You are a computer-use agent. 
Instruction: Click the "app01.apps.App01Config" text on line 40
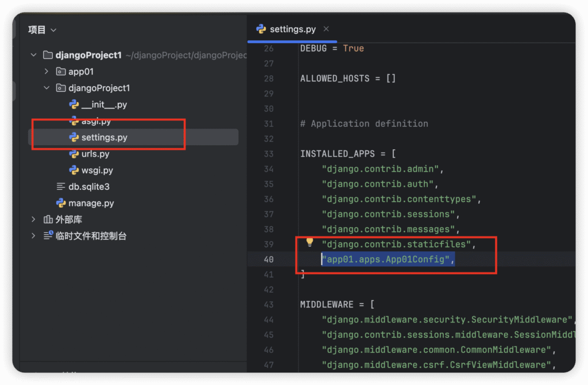(x=388, y=259)
